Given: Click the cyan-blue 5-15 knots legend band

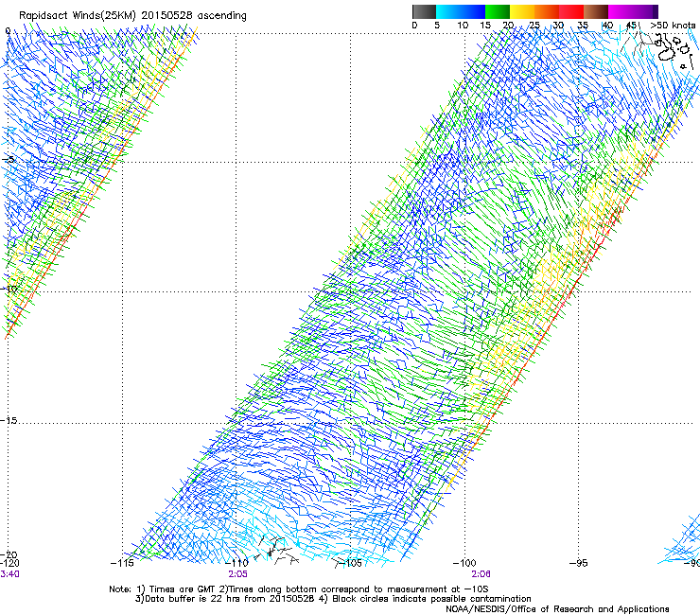Looking at the screenshot, I should click(x=461, y=11).
